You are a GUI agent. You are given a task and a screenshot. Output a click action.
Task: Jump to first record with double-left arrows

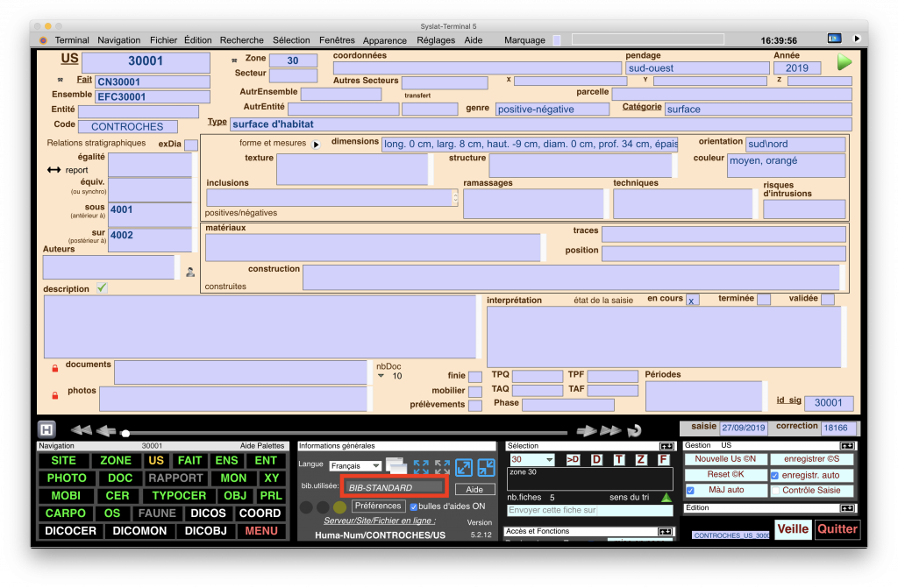pos(81,430)
